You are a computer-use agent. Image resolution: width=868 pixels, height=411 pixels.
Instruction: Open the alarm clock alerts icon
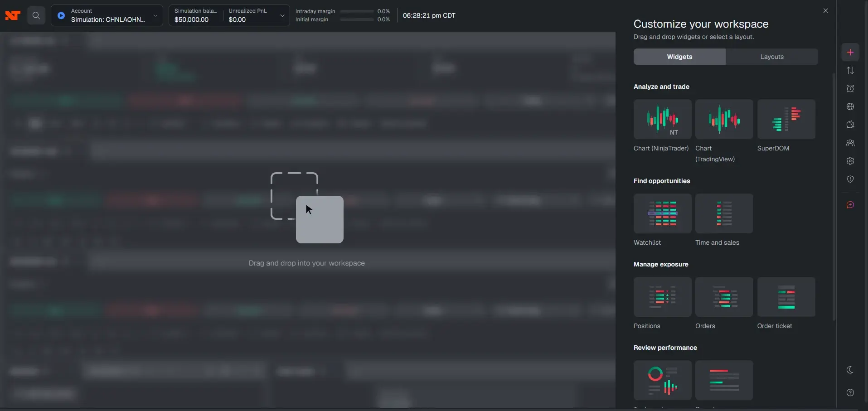coord(850,88)
